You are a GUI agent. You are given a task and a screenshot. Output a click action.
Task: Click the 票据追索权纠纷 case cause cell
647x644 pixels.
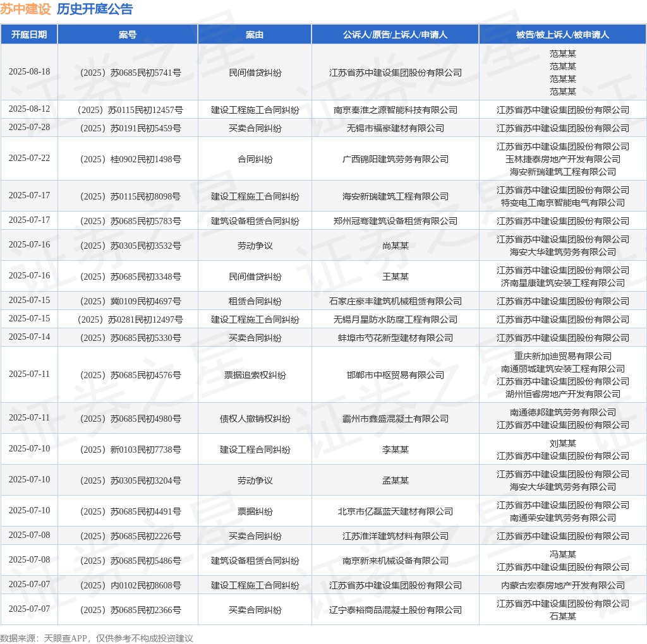pyautogui.click(x=255, y=375)
